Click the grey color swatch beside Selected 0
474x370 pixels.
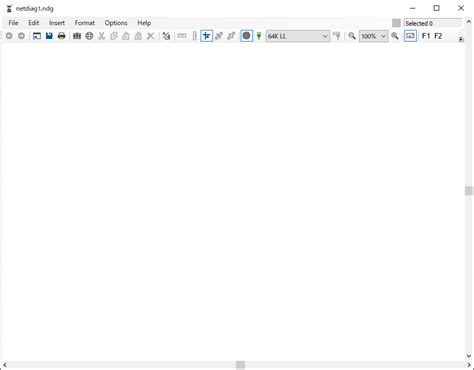click(x=396, y=23)
